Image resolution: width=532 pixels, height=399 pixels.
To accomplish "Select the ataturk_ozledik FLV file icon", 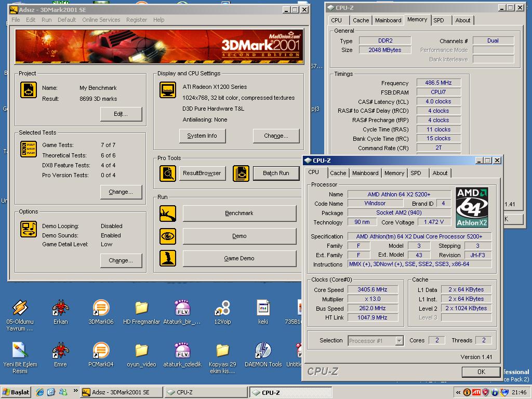I will (182, 351).
